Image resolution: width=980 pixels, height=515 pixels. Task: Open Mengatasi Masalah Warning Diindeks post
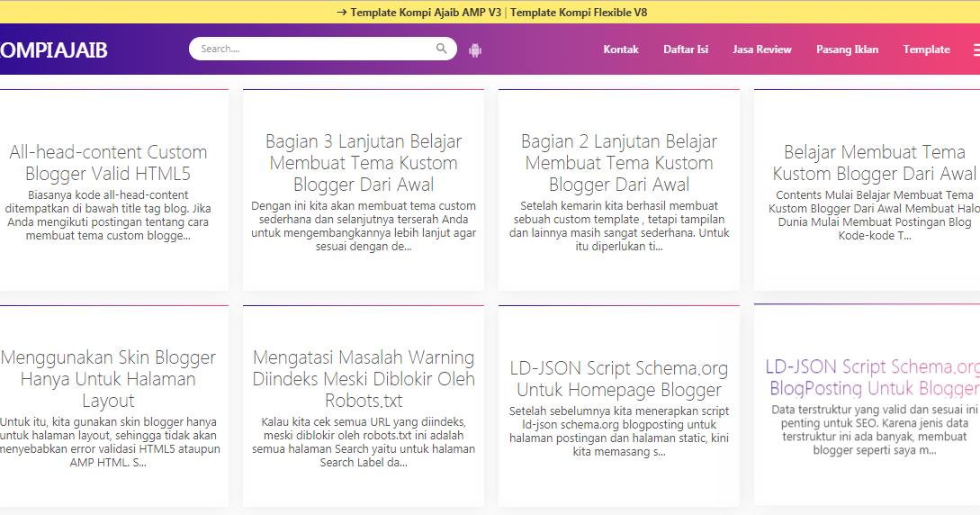tap(364, 379)
